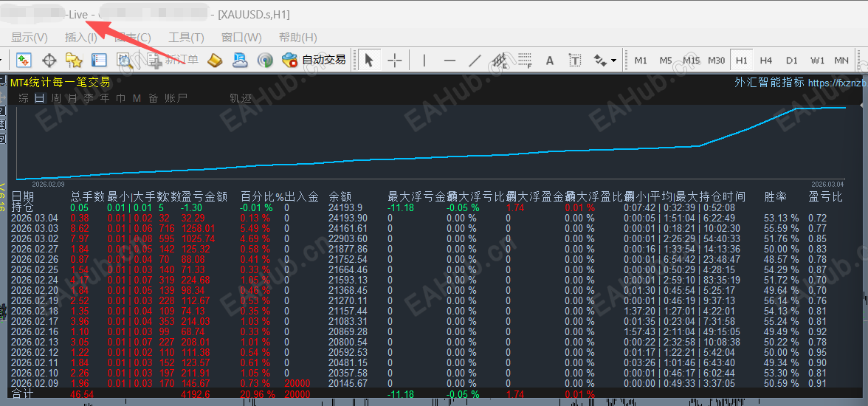
Task: Open the 窗口(W) menu
Action: click(x=241, y=38)
